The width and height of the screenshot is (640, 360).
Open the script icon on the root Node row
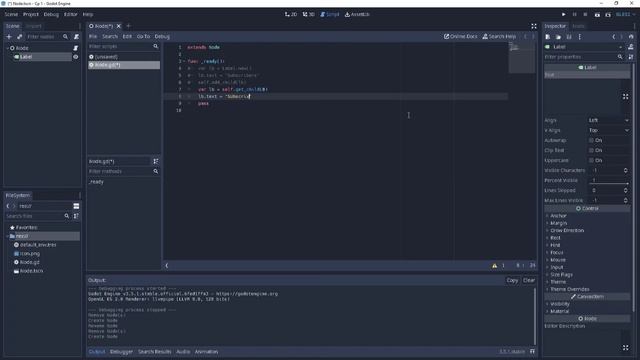tap(76, 48)
